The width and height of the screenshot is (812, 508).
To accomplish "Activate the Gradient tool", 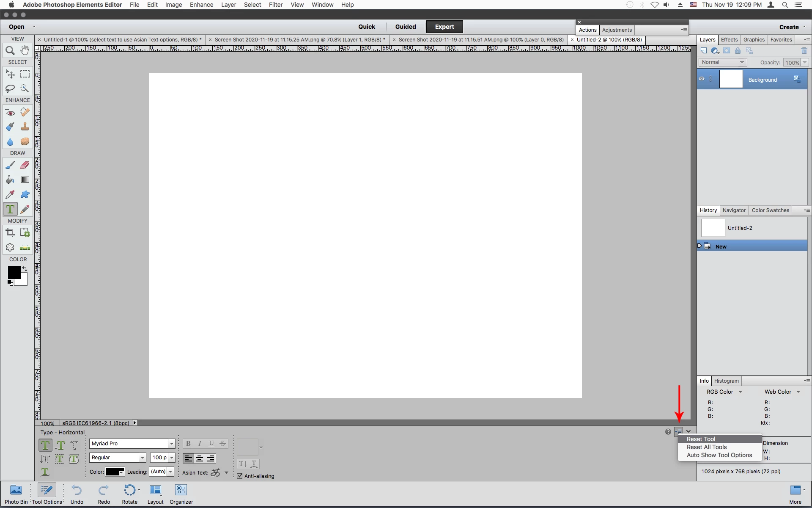I will [25, 180].
